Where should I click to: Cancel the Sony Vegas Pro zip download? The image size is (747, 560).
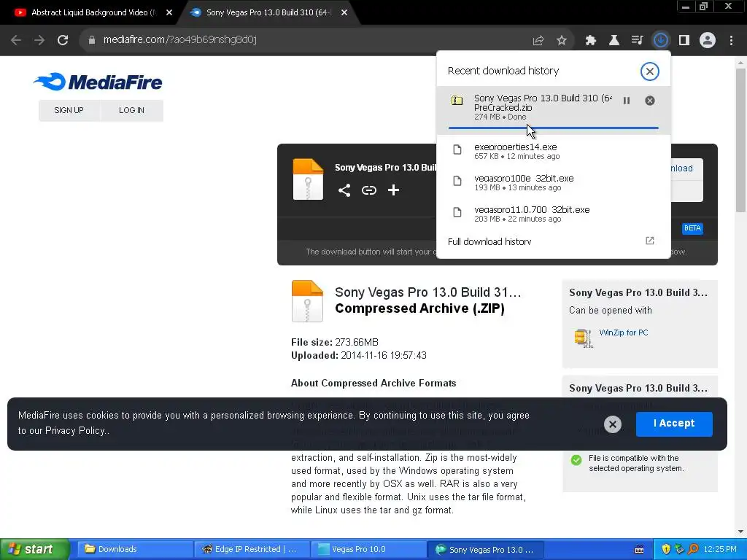[650, 101]
